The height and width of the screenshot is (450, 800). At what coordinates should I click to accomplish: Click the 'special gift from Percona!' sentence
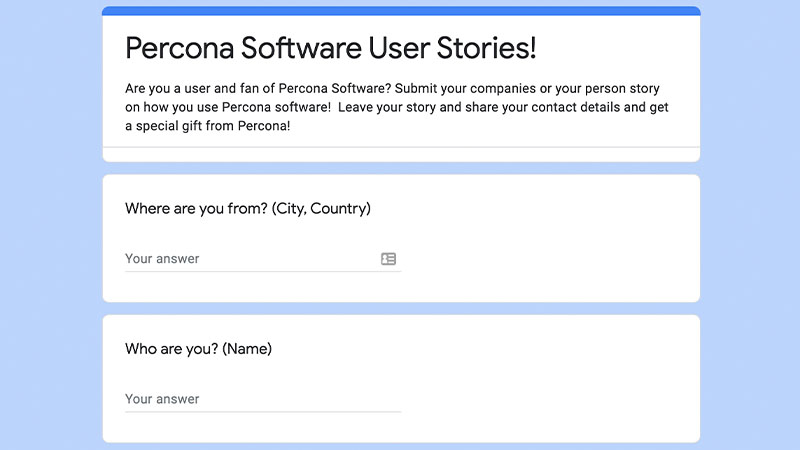[213, 126]
